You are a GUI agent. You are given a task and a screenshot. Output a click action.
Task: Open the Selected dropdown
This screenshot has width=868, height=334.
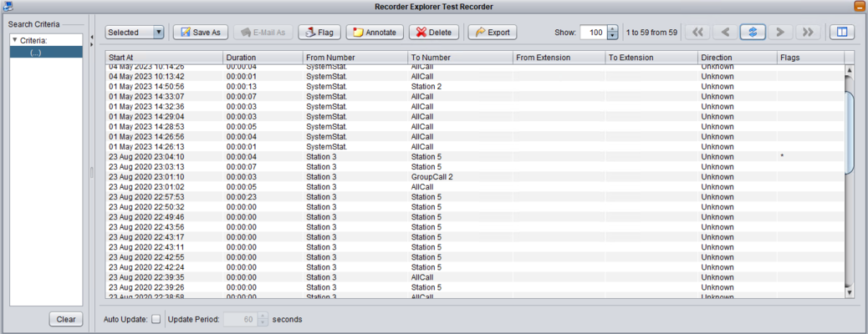[x=135, y=32]
